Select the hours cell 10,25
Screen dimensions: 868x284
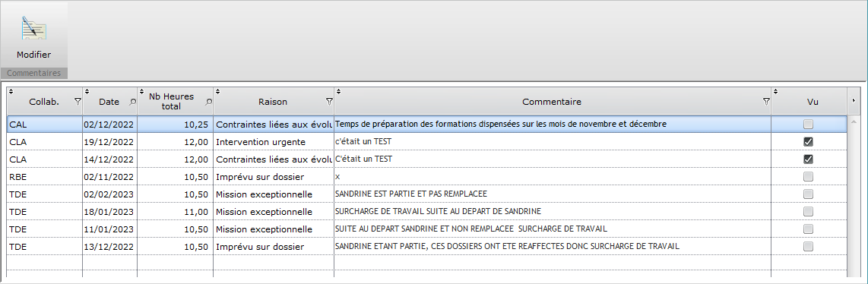point(176,125)
